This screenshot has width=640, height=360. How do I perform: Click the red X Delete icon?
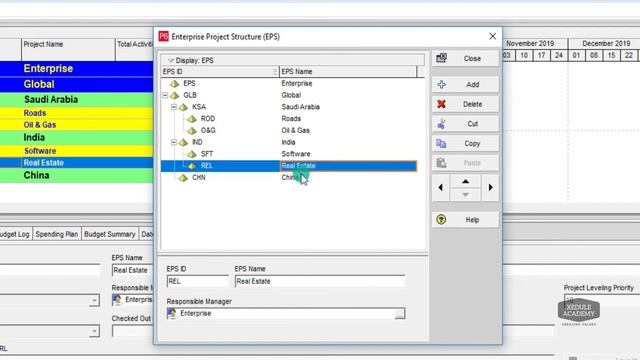coord(441,104)
